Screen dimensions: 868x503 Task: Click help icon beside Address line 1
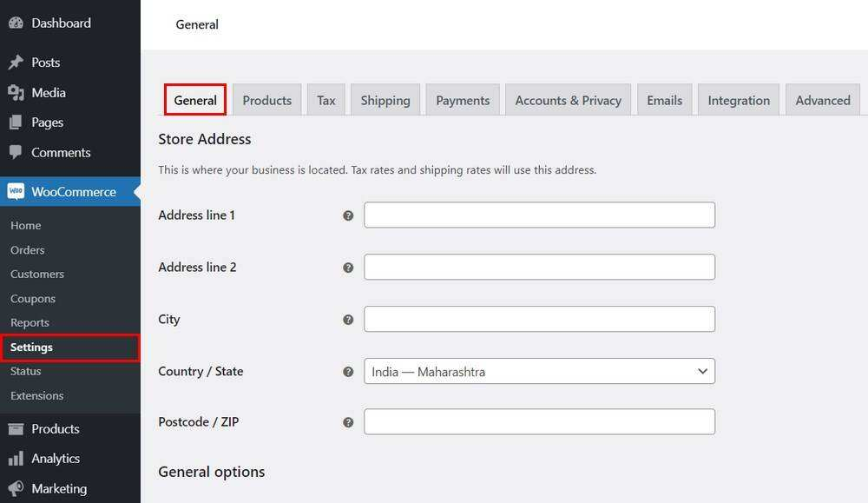pyautogui.click(x=348, y=215)
